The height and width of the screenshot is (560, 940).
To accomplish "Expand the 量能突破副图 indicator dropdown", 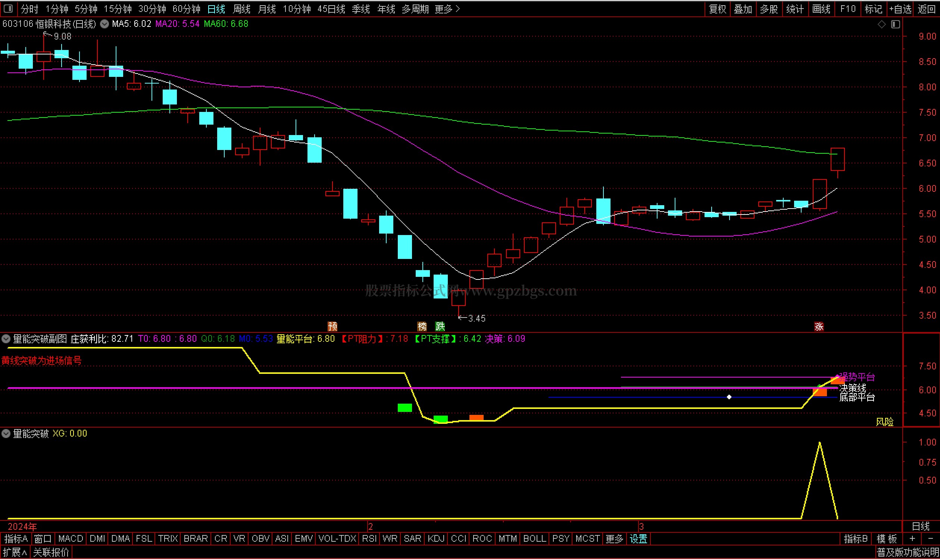I will 6,339.
